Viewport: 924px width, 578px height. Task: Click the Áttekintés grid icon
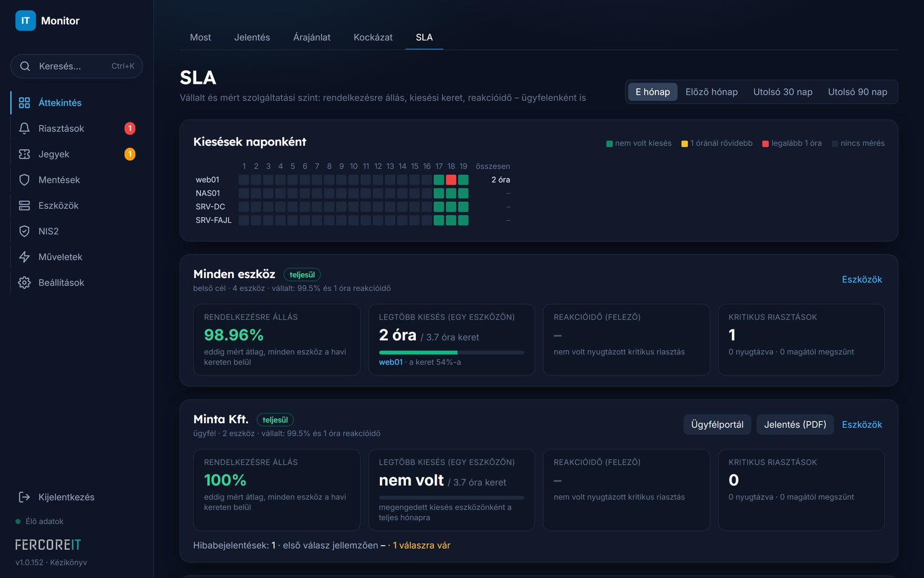point(24,103)
